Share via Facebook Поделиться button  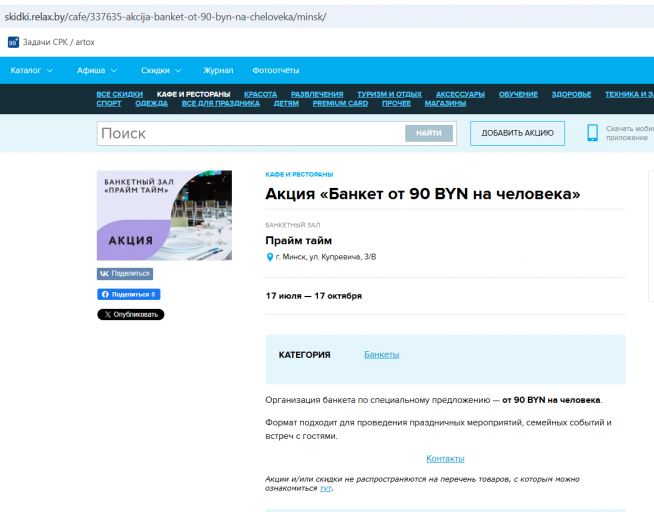pyautogui.click(x=128, y=294)
